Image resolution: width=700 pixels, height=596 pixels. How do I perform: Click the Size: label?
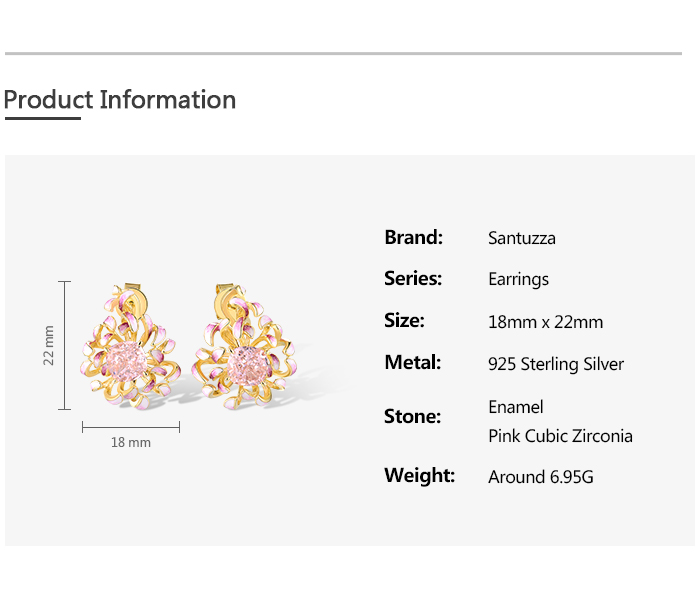click(x=404, y=320)
